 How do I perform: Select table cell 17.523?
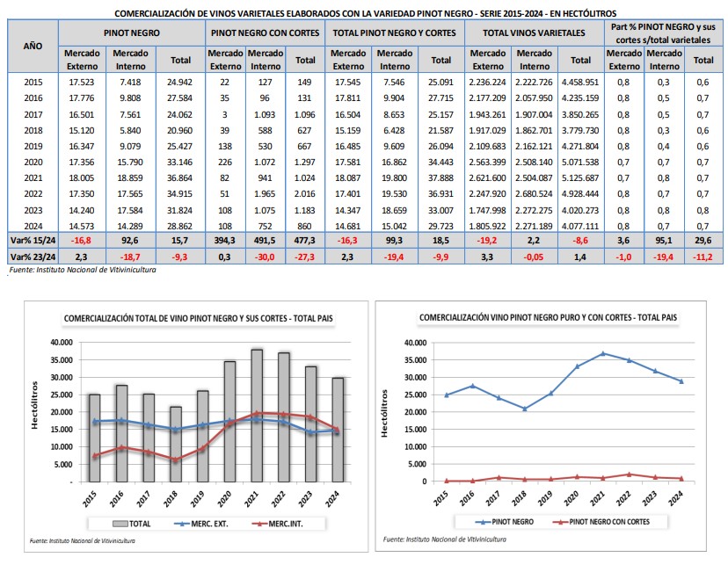pos(82,82)
